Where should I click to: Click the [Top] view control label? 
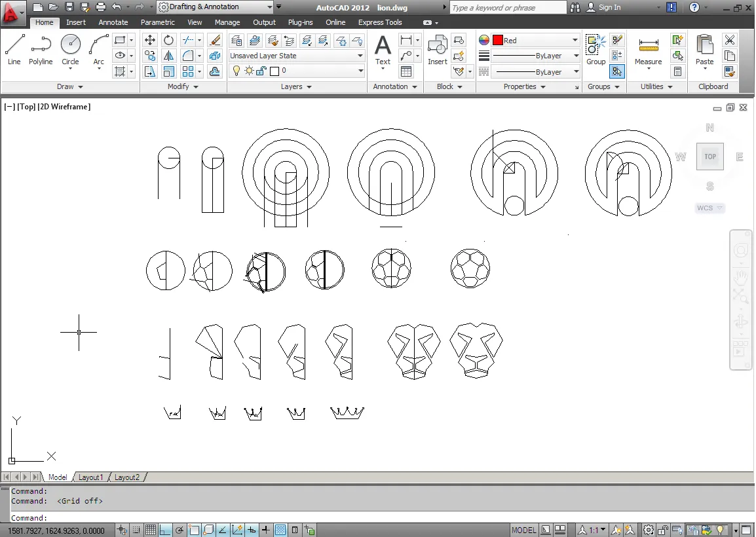[x=26, y=107]
